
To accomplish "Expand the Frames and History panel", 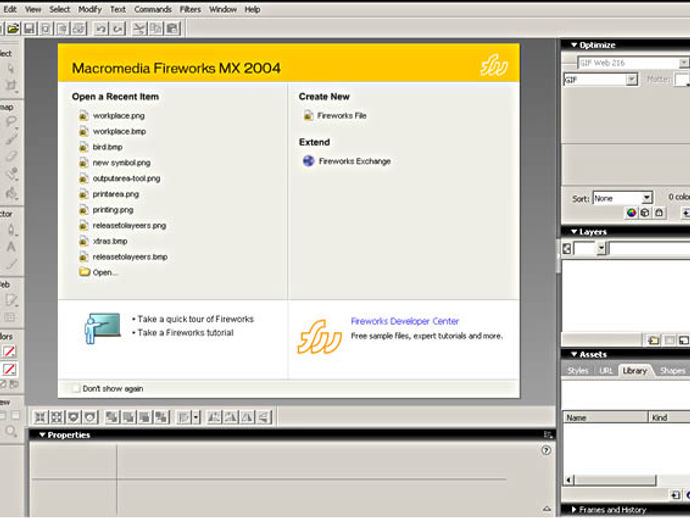I will 574,510.
